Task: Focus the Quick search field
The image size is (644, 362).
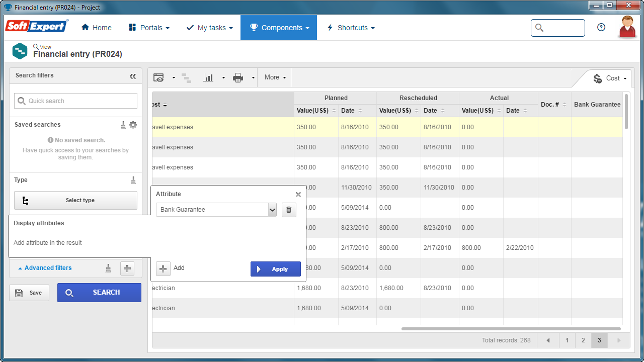Action: click(75, 101)
